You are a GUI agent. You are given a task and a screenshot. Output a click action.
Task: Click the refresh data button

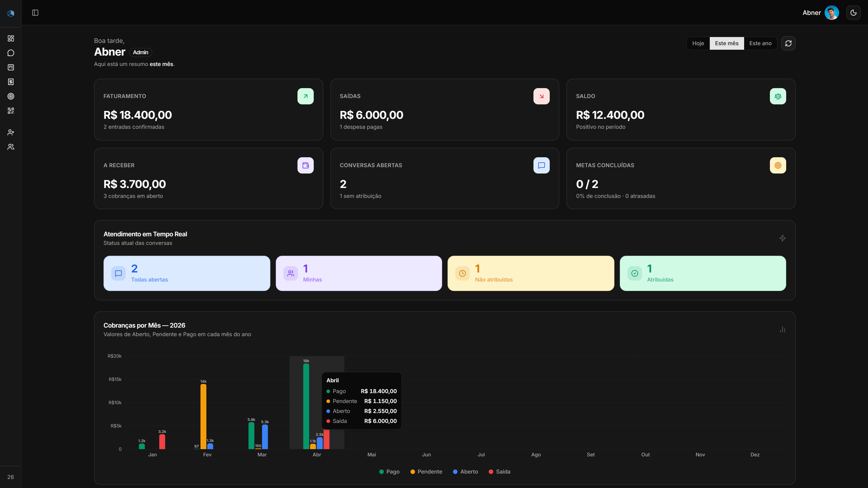pyautogui.click(x=788, y=43)
